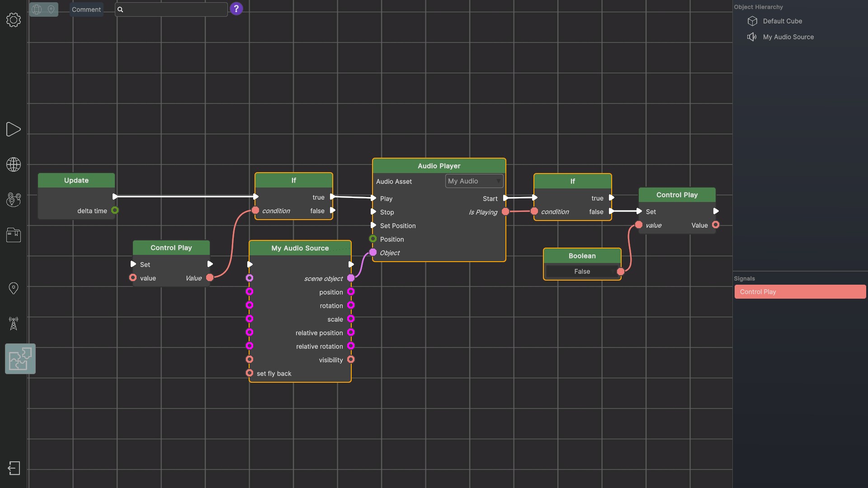This screenshot has height=488, width=868.
Task: Click the green Position input port
Action: 373,239
